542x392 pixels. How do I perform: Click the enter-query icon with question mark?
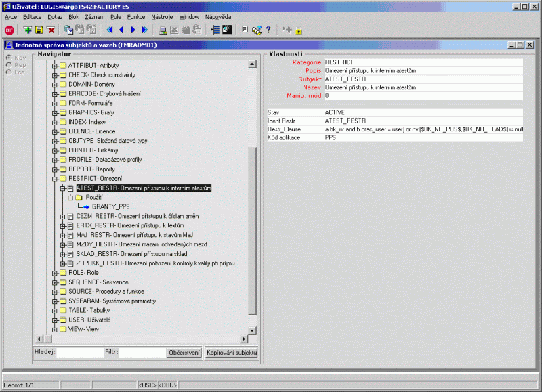[68, 30]
